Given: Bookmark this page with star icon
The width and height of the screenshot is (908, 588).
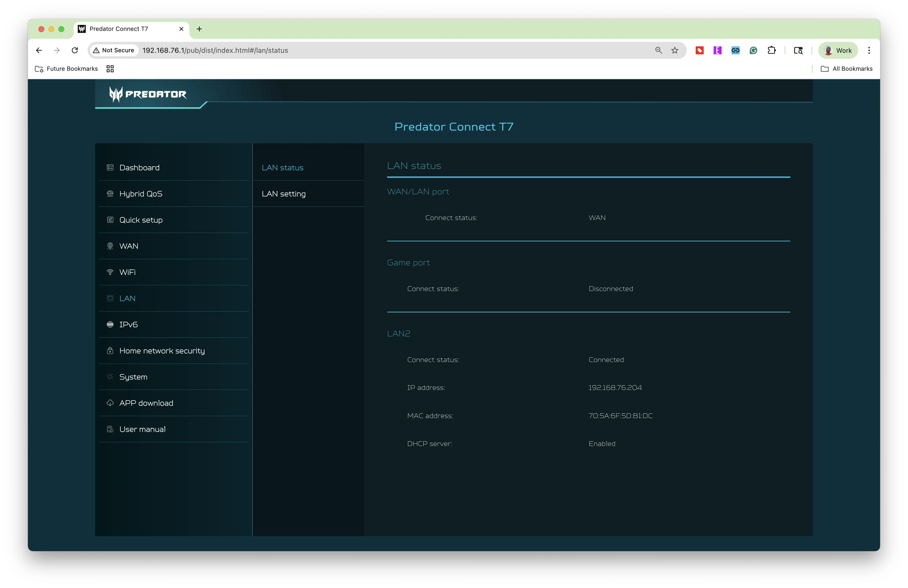Looking at the screenshot, I should click(x=675, y=50).
